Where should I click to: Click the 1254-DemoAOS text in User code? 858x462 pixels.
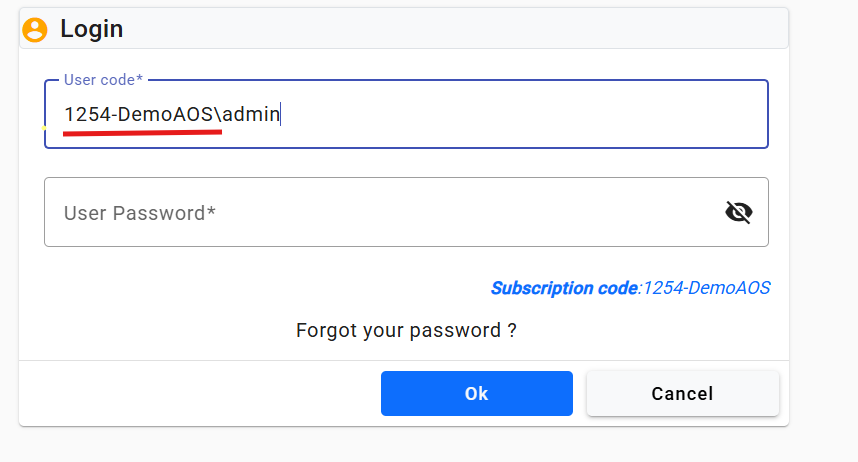point(138,115)
